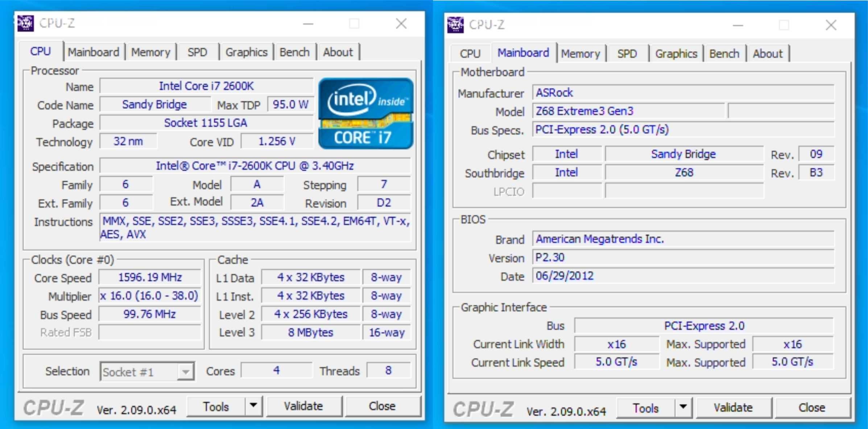
Task: Open the About tab in right CPU-Z window
Action: click(x=768, y=54)
